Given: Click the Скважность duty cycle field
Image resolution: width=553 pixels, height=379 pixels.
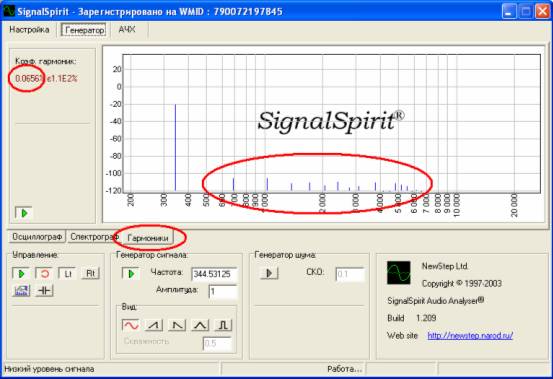Looking at the screenshot, I should 217,343.
